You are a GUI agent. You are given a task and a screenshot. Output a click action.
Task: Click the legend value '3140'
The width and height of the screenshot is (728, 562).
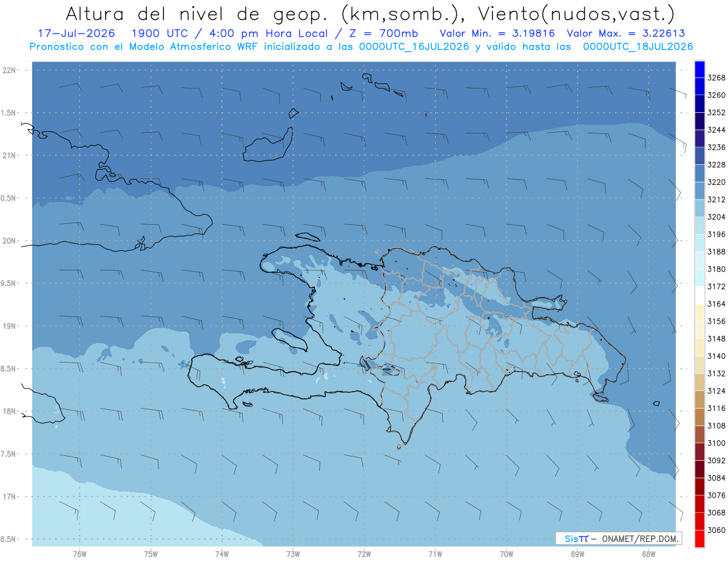click(716, 356)
